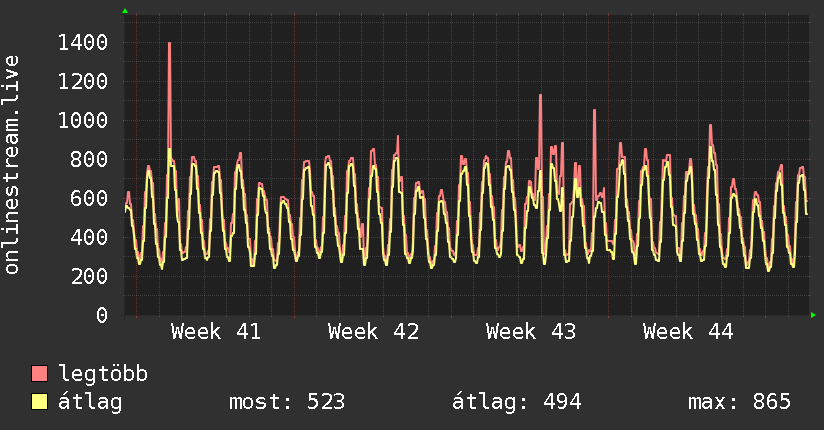Click the Week 41 axis label

(215, 332)
